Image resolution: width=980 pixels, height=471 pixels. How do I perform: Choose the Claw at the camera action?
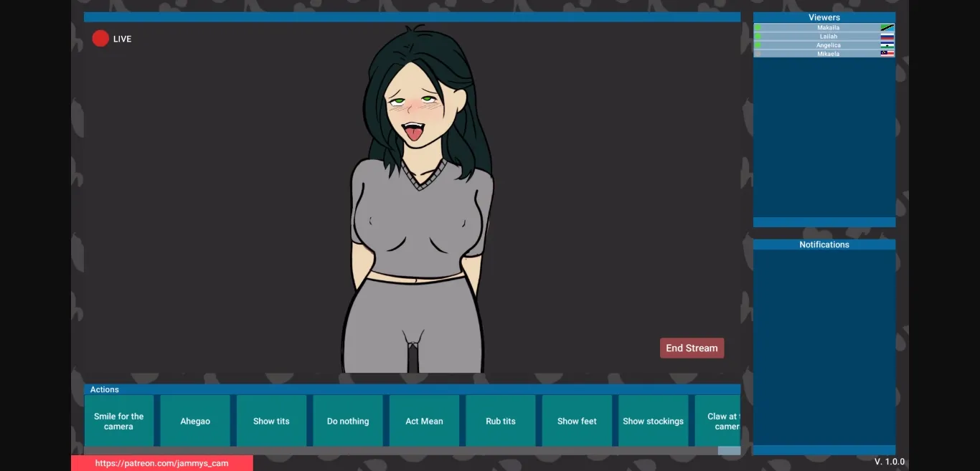coord(723,421)
